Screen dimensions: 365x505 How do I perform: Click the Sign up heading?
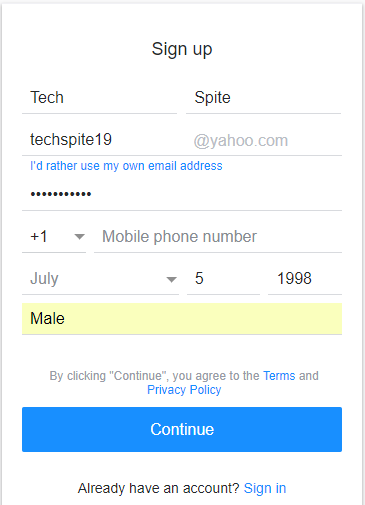(x=182, y=49)
